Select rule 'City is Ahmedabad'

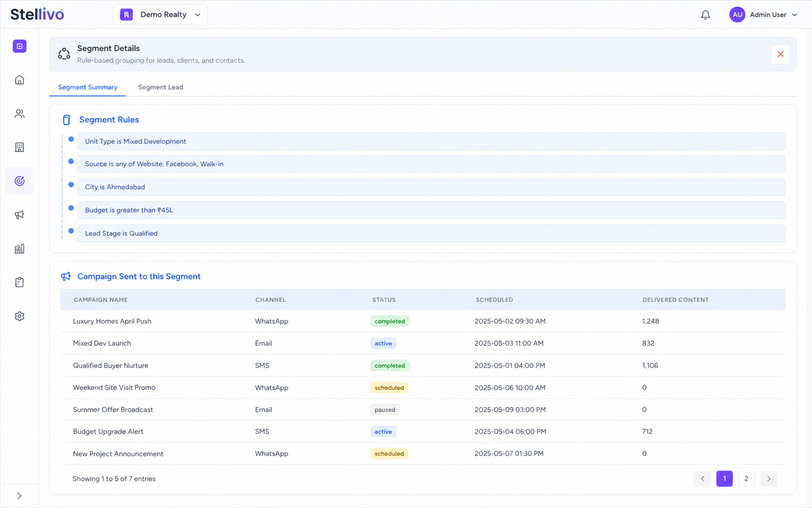click(x=431, y=187)
